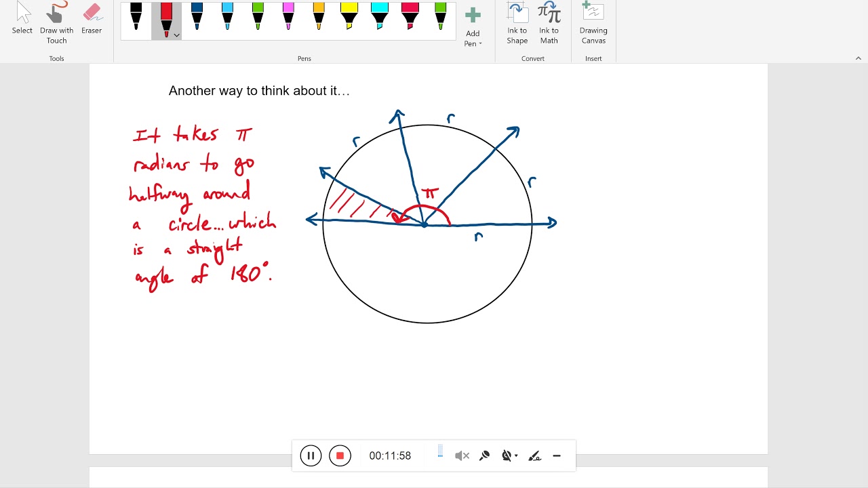
Task: Stop the screen recording
Action: [x=340, y=455]
